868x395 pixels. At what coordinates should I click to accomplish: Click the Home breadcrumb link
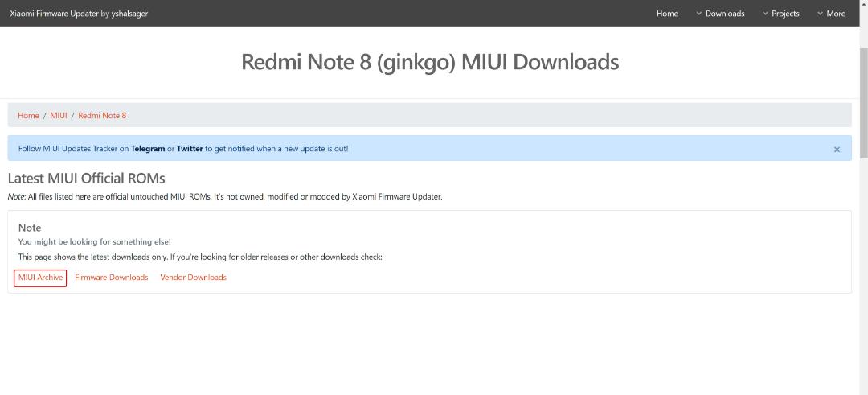point(28,115)
